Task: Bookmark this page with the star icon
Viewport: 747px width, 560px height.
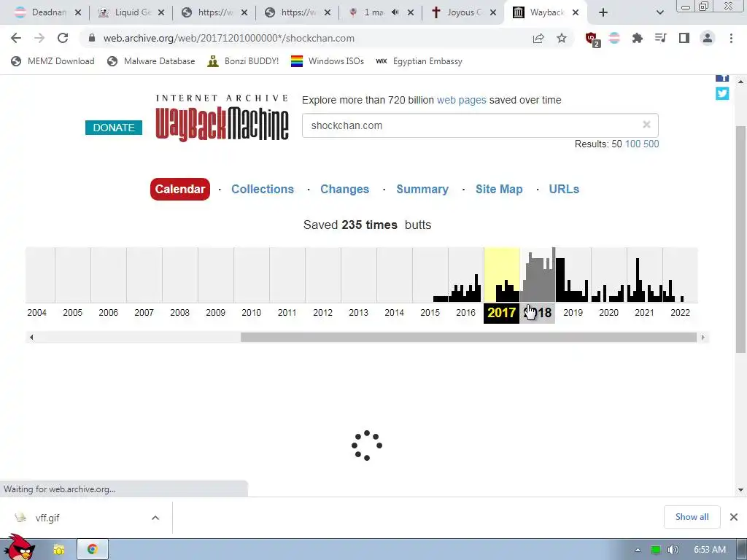Action: click(x=562, y=38)
